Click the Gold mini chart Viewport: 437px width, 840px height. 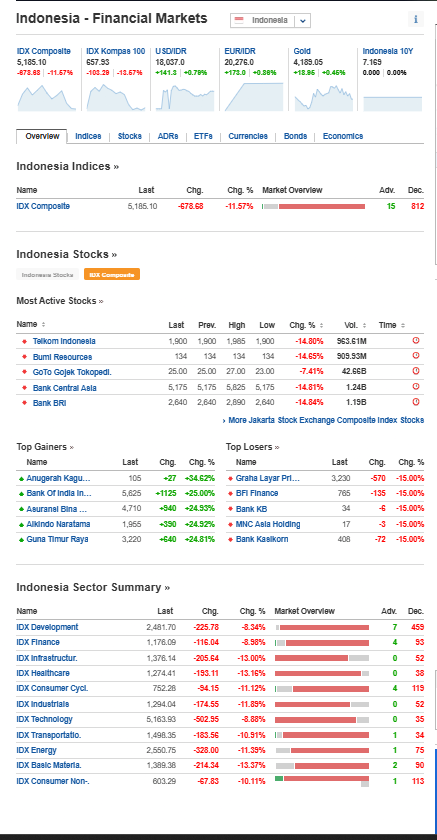(x=323, y=97)
